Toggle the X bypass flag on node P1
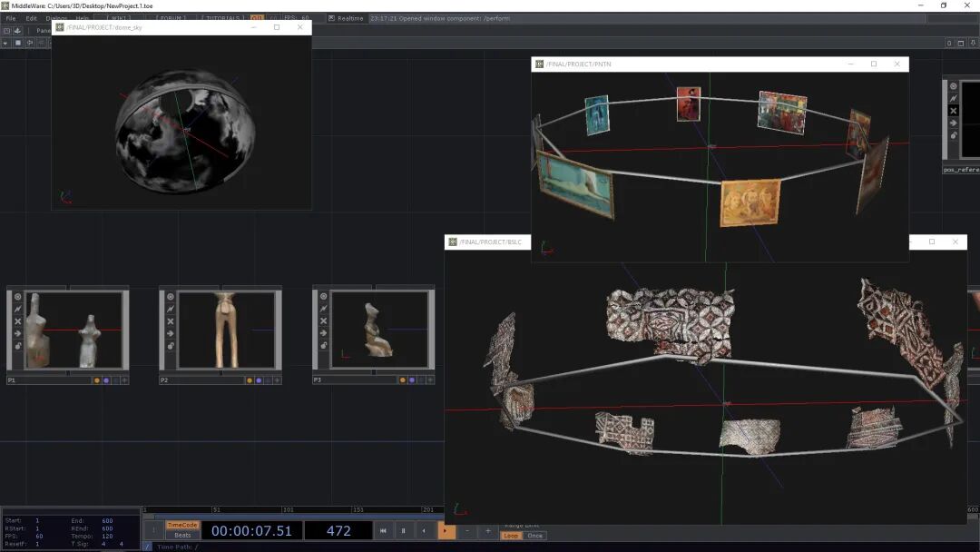Image resolution: width=980 pixels, height=552 pixels. [x=17, y=321]
